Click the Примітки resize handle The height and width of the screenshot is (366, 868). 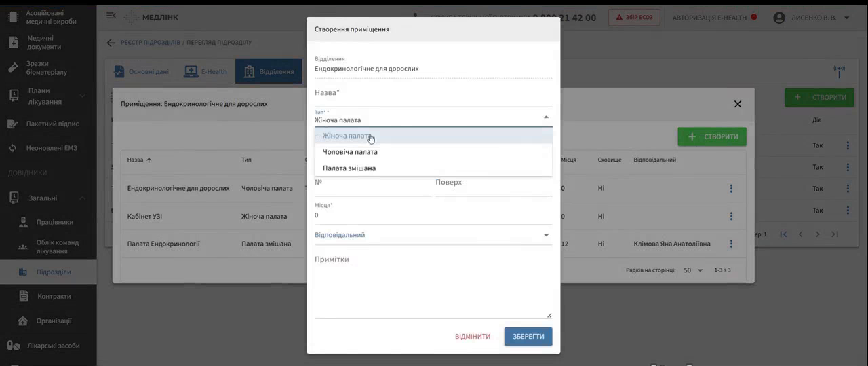pos(549,315)
